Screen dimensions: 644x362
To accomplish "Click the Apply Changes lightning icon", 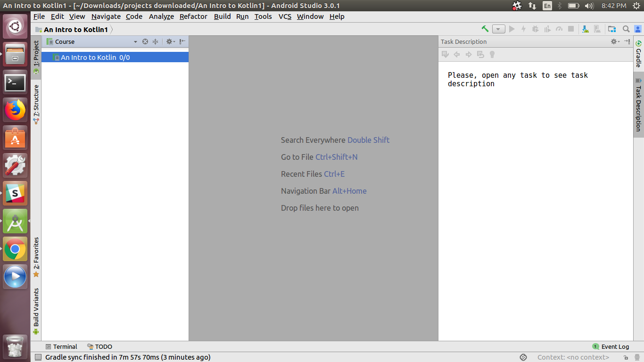I will pyautogui.click(x=523, y=29).
